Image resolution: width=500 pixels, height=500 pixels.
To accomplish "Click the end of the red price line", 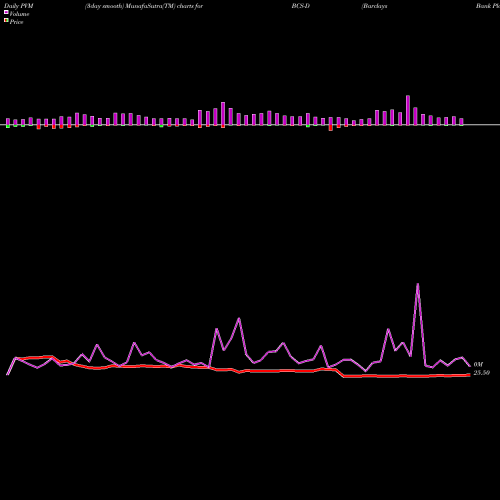I will 469,375.
